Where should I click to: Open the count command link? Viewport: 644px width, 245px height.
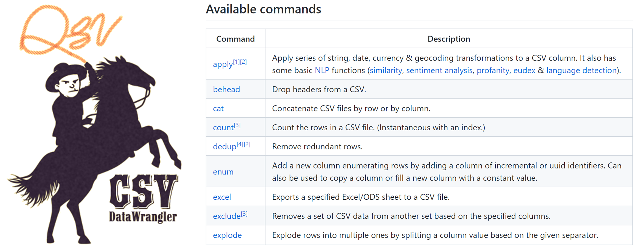[223, 128]
